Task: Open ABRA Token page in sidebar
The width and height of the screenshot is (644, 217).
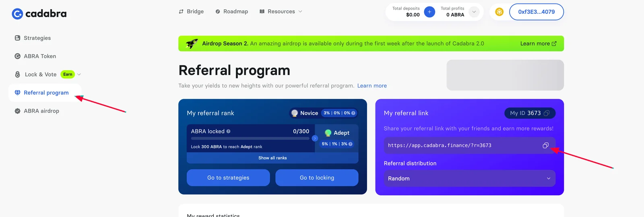Action: (x=40, y=56)
